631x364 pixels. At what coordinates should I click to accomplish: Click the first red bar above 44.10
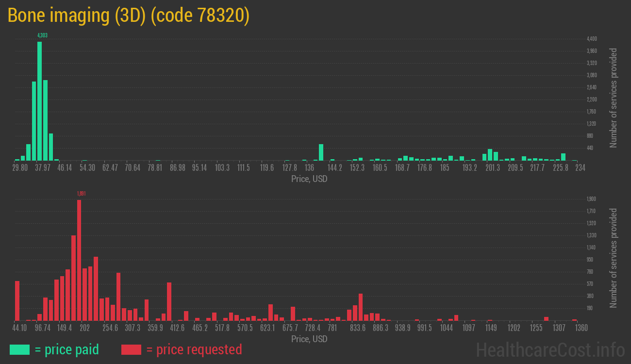point(17,300)
